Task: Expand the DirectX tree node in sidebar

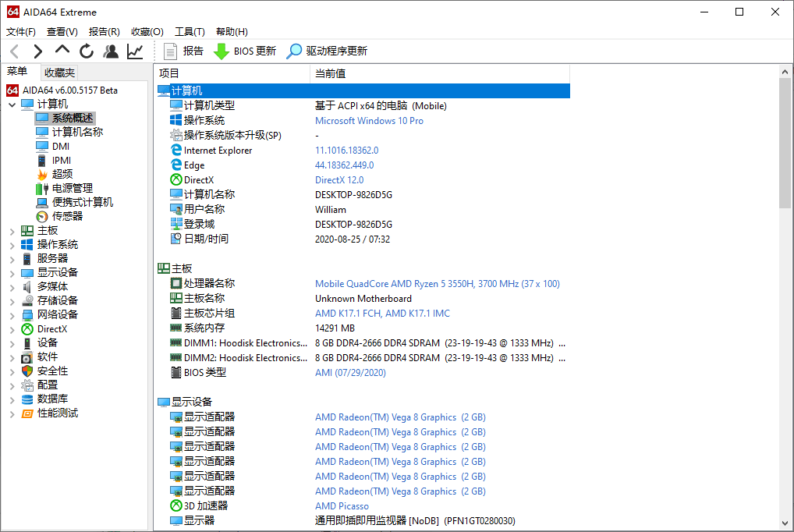Action: [x=12, y=330]
